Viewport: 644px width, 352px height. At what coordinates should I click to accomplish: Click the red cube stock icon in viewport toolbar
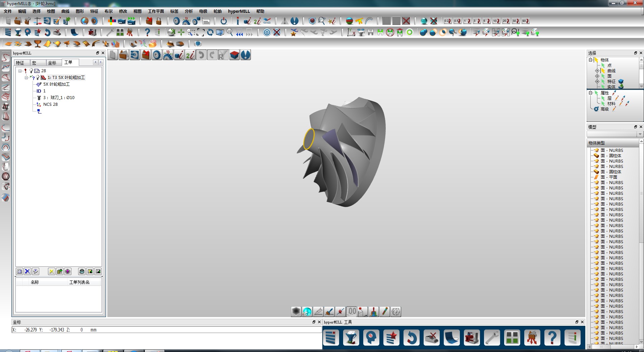tap(234, 55)
